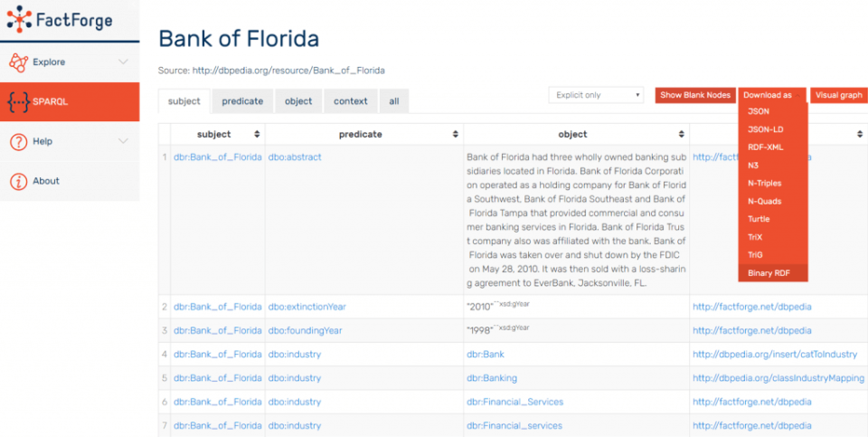Screen dimensions: 868x437
Task: Open dbr:Bank_of_Florida subject in row 1
Action: [x=218, y=157]
